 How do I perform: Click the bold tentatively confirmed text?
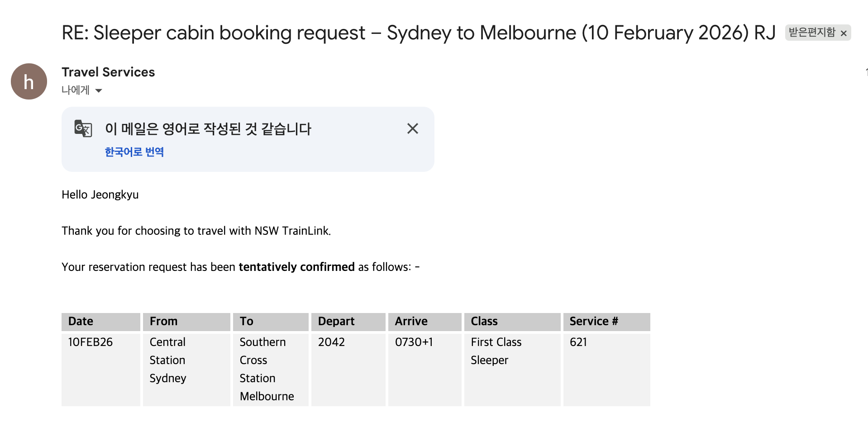(x=296, y=267)
